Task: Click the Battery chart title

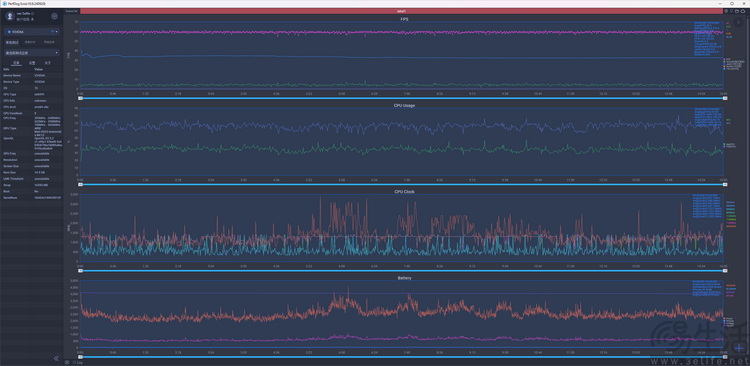Action: coord(404,277)
